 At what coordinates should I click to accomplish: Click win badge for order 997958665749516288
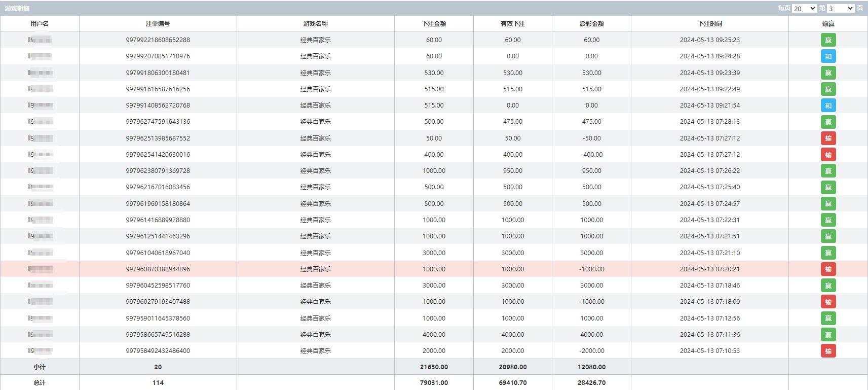[x=828, y=335]
